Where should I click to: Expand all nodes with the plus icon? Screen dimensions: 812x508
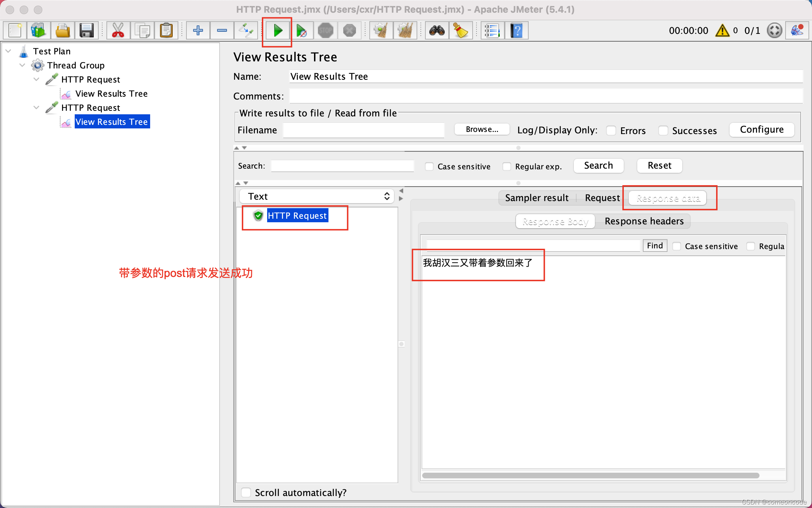click(x=198, y=31)
